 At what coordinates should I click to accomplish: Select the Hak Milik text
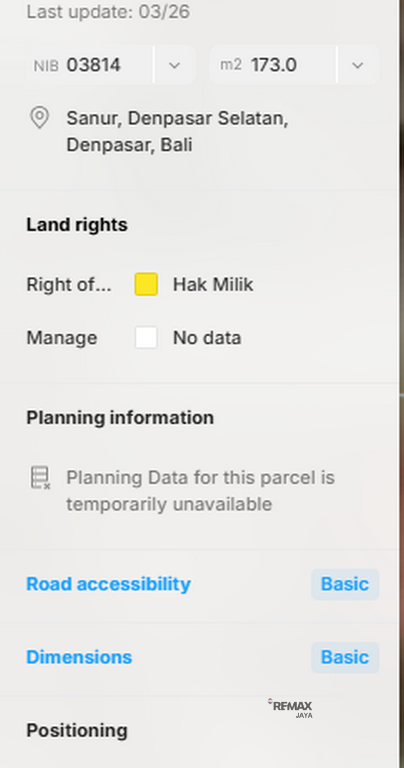(213, 285)
